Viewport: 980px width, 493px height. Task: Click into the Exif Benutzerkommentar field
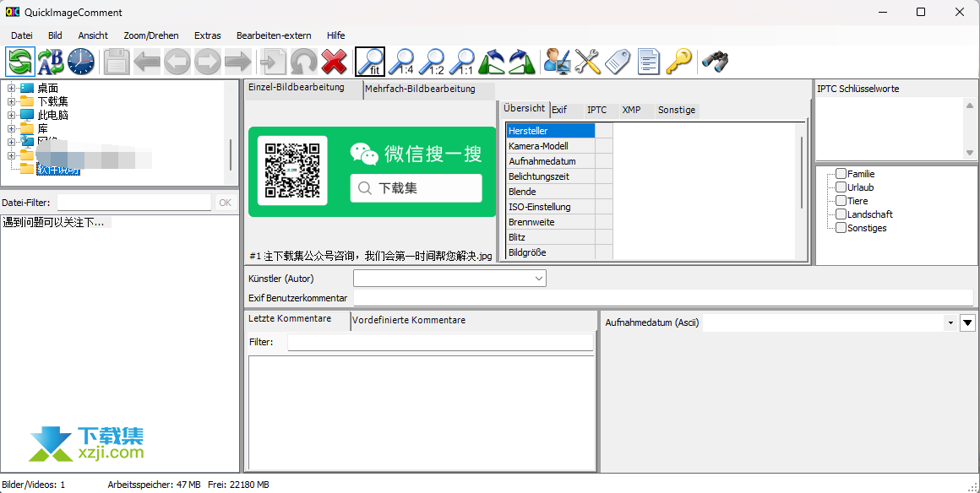click(x=663, y=298)
